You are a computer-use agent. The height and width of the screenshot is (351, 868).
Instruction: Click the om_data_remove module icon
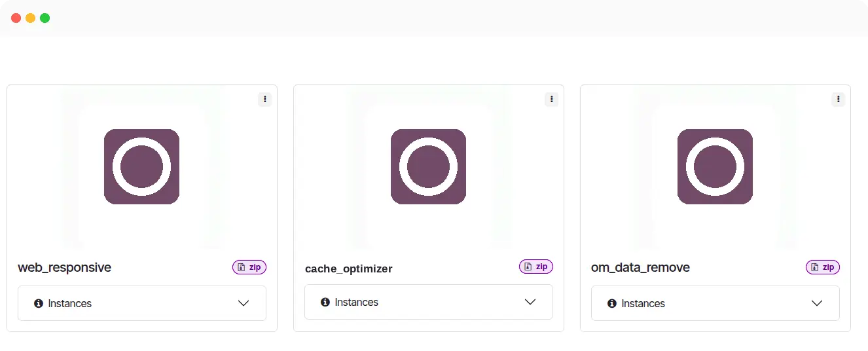click(x=715, y=166)
